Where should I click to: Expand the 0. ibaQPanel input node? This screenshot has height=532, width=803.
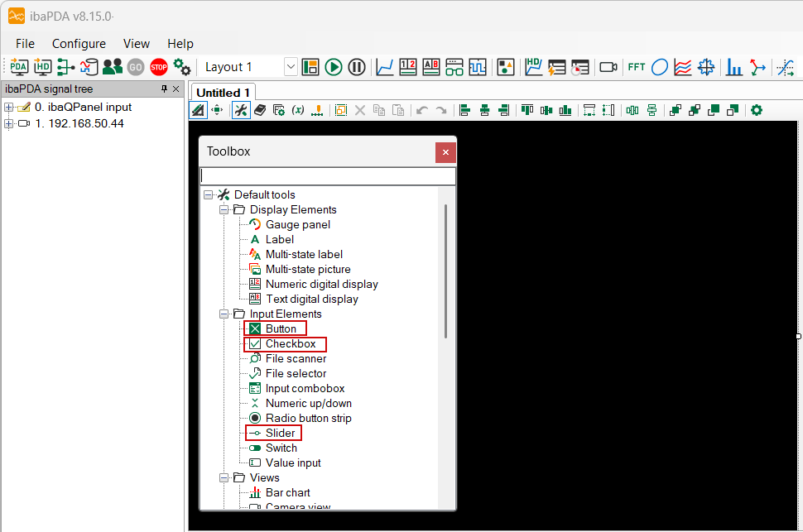point(9,107)
